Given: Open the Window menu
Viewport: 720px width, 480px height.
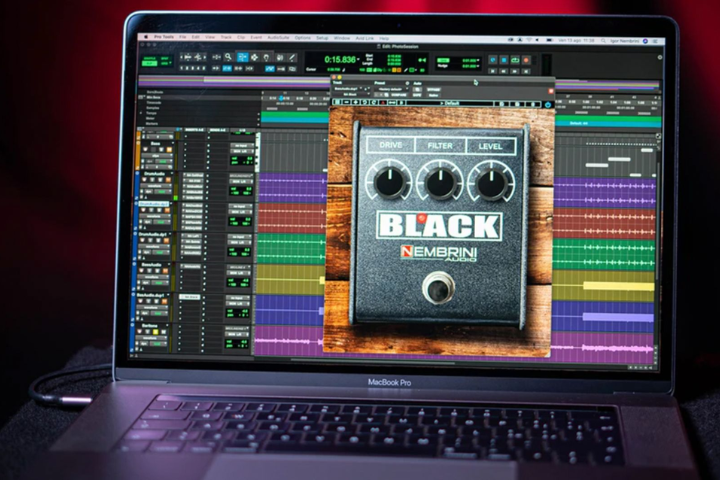Looking at the screenshot, I should point(341,38).
